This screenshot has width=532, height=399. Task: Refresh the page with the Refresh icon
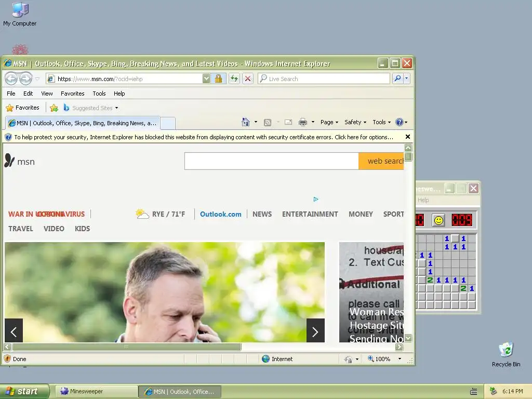point(234,79)
